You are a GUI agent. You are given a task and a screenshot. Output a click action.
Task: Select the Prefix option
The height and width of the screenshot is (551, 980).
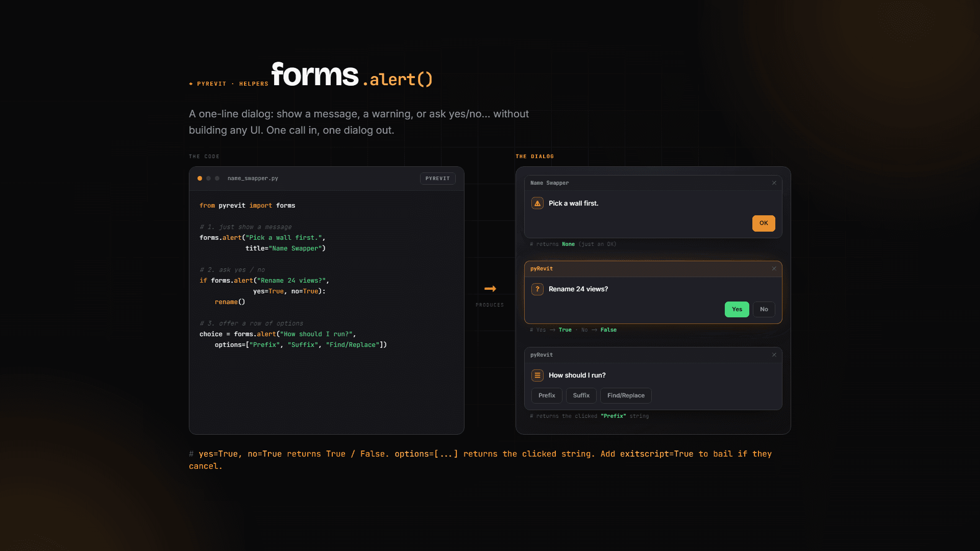click(547, 395)
